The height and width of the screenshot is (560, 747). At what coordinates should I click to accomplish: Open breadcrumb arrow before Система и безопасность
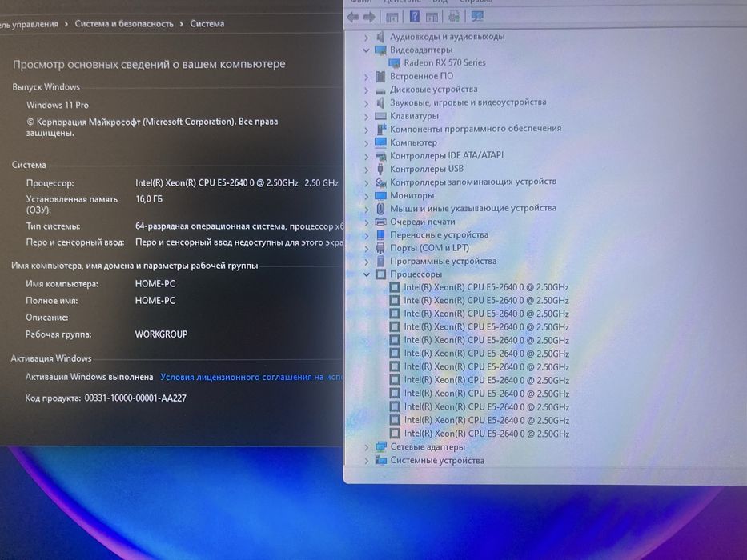coord(66,24)
